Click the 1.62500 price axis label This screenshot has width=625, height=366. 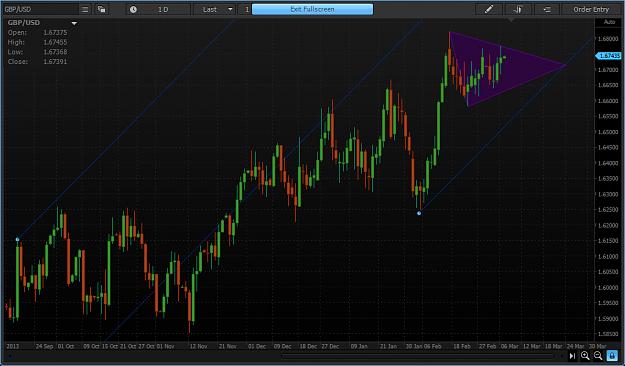click(608, 210)
